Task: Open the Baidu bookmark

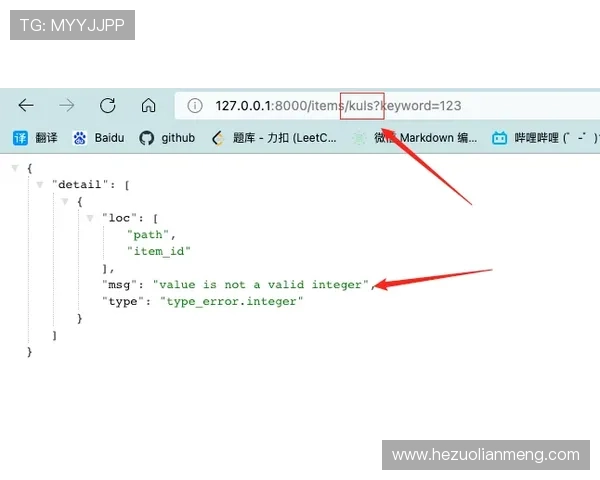Action: point(99,138)
